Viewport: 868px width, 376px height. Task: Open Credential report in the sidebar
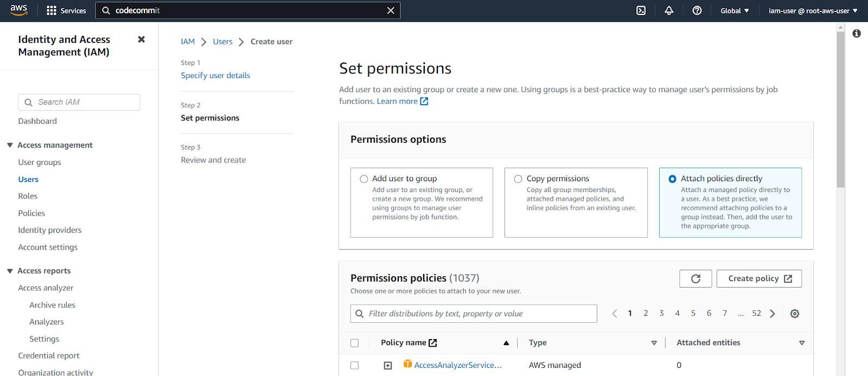pos(49,356)
